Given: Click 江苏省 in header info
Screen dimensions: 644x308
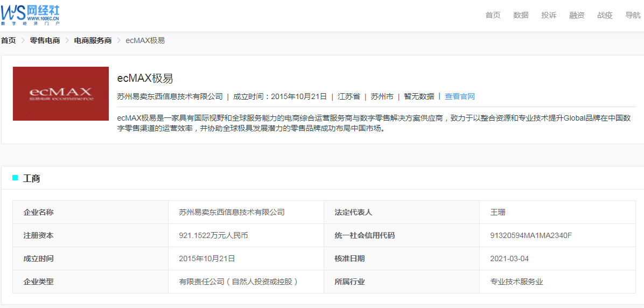Looking at the screenshot, I should 349,97.
